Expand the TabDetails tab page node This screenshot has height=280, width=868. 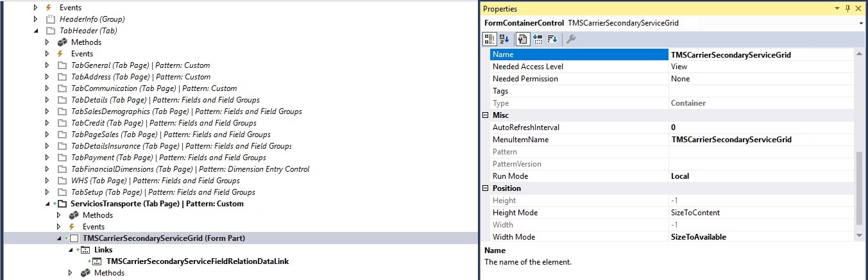tap(47, 100)
